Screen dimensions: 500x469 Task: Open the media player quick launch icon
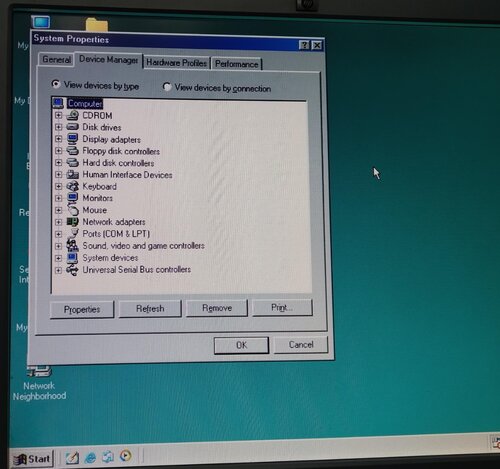point(125,456)
